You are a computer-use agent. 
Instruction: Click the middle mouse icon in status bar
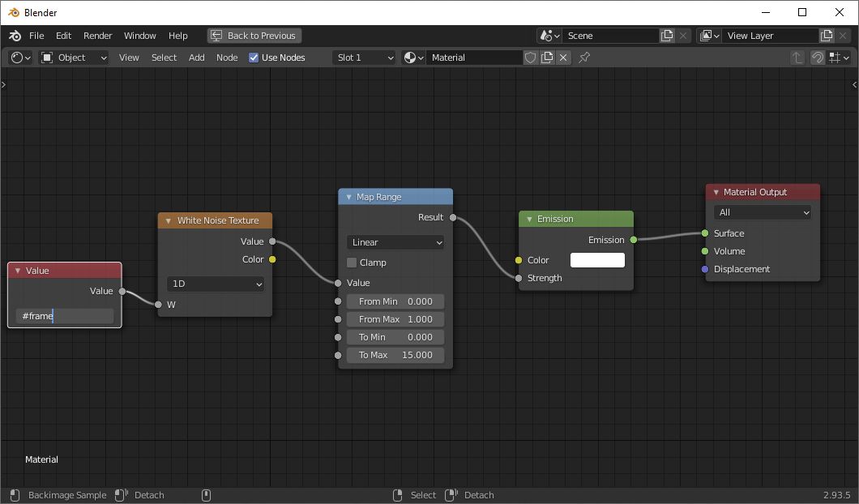click(x=206, y=495)
